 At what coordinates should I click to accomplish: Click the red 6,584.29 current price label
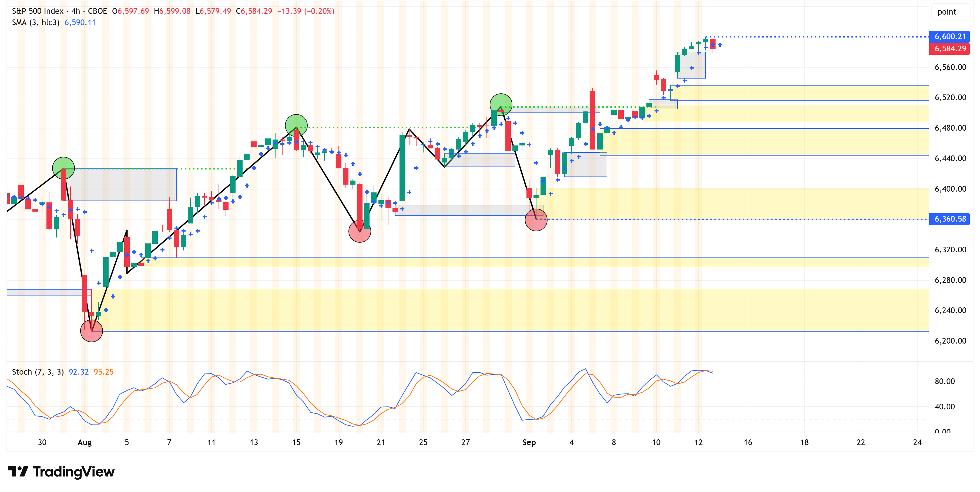click(x=949, y=49)
